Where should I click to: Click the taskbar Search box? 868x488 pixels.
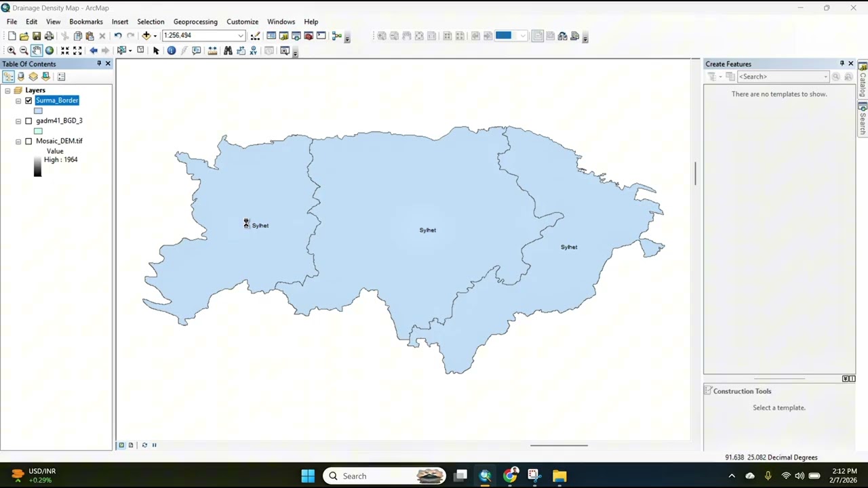pos(384,476)
